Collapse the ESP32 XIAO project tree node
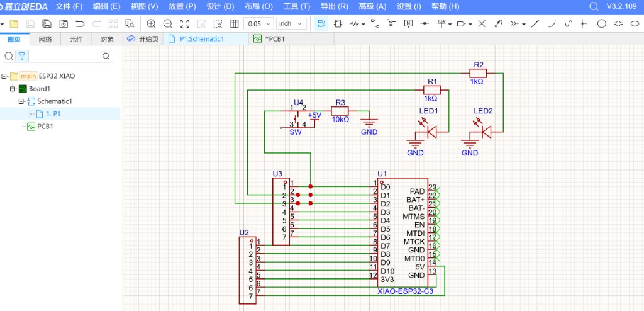Image resolution: width=644 pixels, height=311 pixels. [x=4, y=76]
